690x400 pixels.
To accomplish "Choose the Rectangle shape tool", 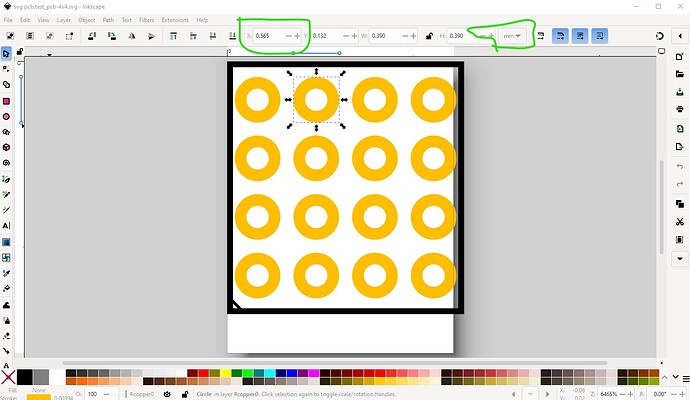I will 7,101.
